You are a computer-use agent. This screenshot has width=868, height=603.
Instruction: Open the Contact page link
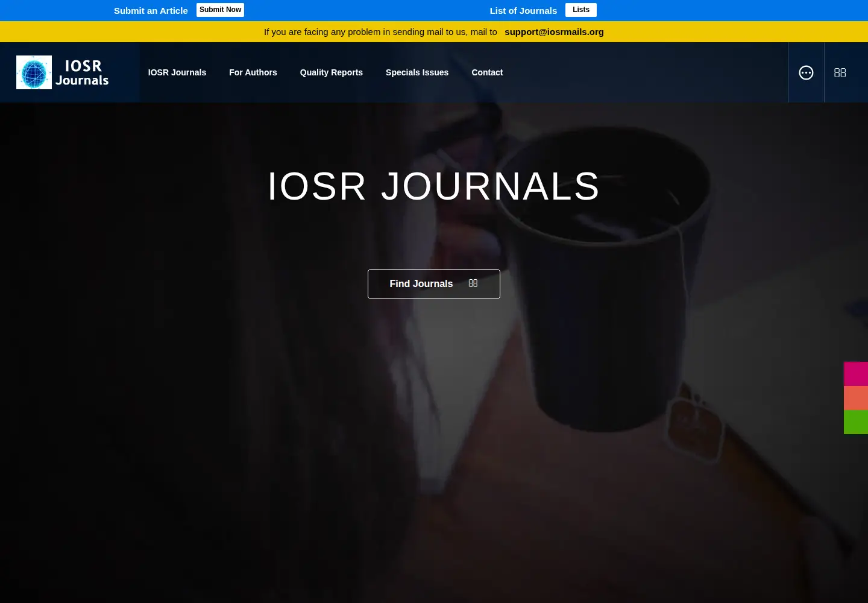point(487,72)
